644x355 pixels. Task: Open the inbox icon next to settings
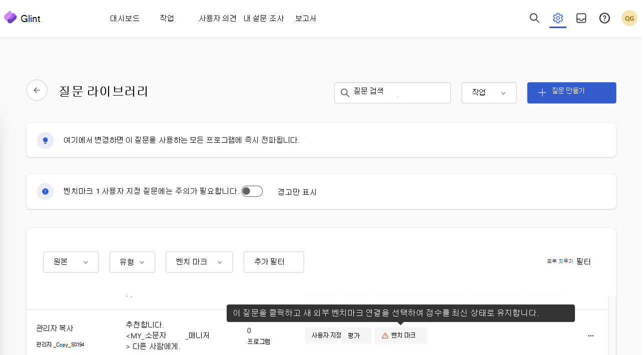click(581, 18)
